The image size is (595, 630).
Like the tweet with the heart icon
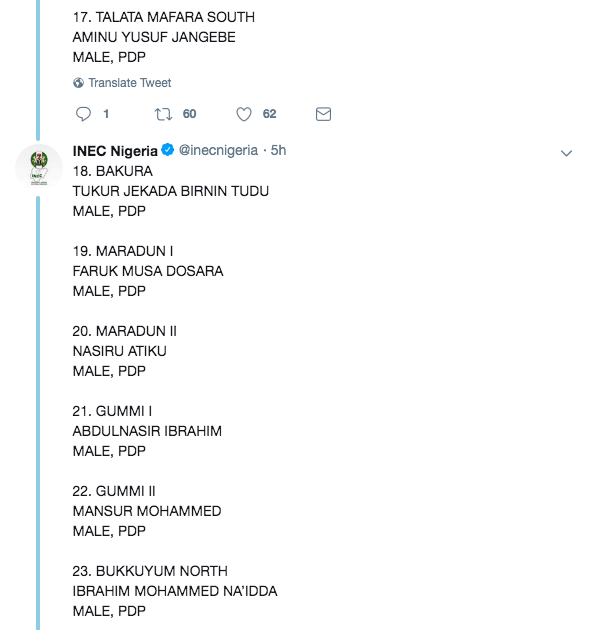click(x=243, y=114)
